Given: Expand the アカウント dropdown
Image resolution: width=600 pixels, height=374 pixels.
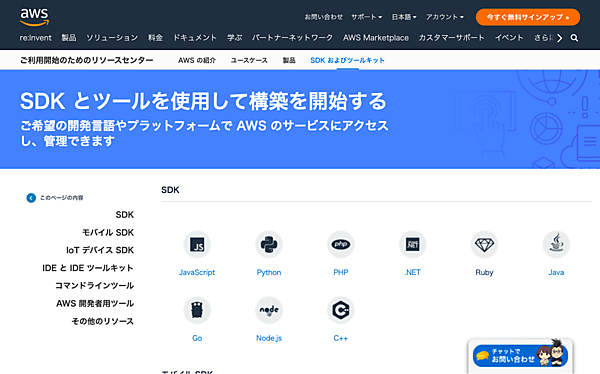Looking at the screenshot, I should coord(445,17).
